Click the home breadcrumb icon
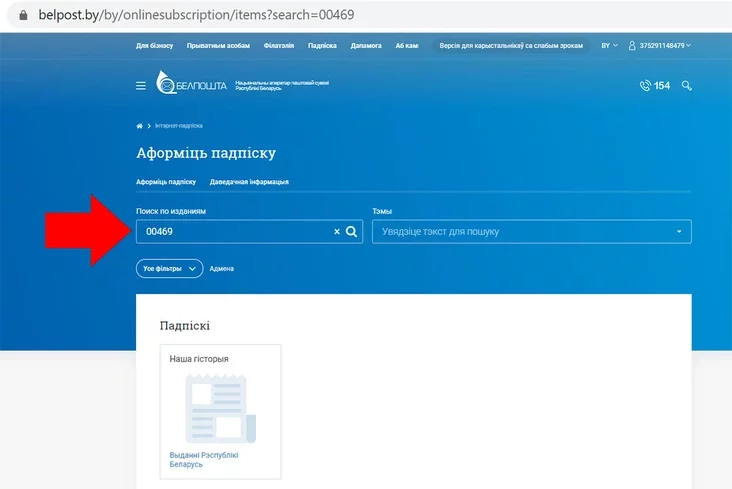732x489 pixels. coord(140,126)
